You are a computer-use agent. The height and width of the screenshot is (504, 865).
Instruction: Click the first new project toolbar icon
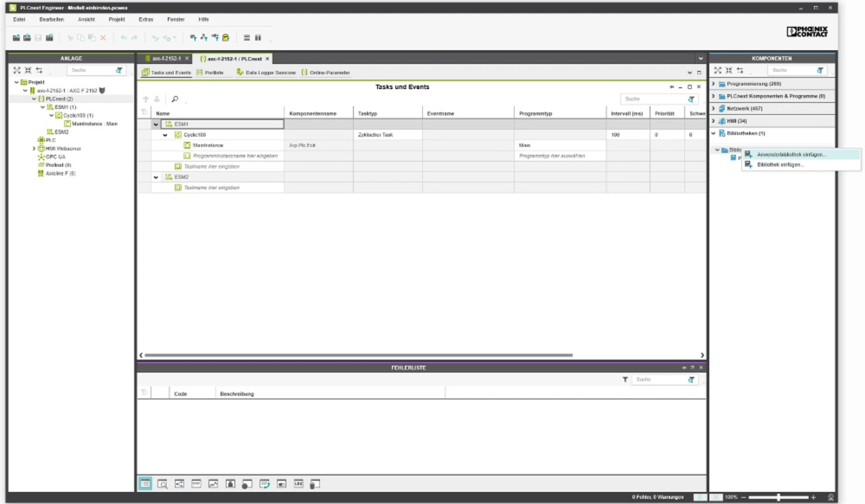point(17,38)
